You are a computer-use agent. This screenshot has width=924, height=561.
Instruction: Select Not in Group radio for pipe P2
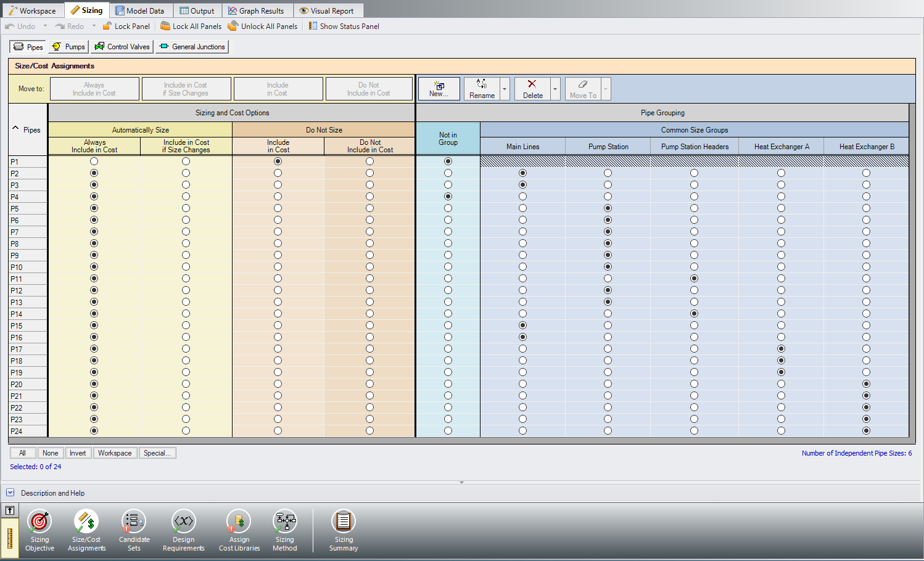[448, 173]
